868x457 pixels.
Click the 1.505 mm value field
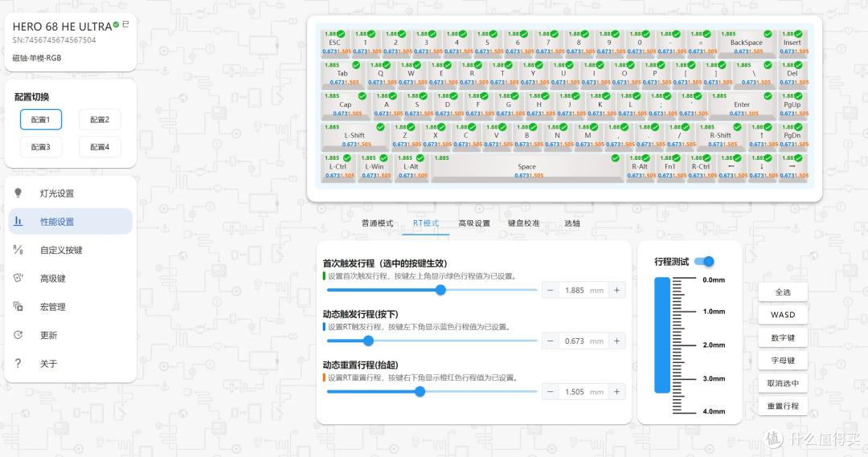click(583, 392)
